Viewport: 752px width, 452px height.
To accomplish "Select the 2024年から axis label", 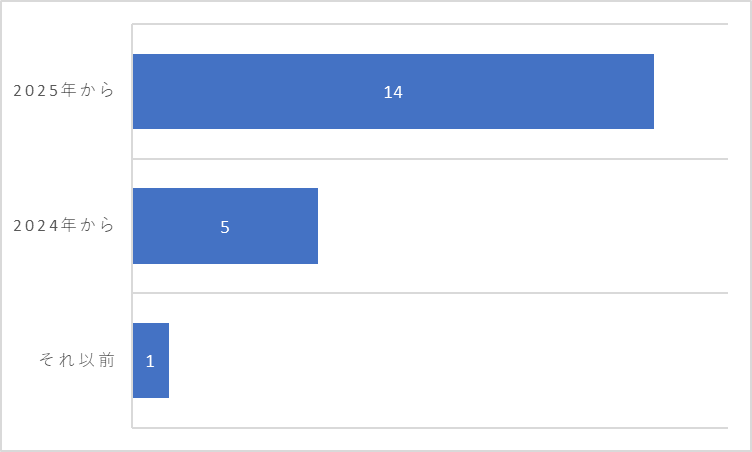I will coord(64,225).
